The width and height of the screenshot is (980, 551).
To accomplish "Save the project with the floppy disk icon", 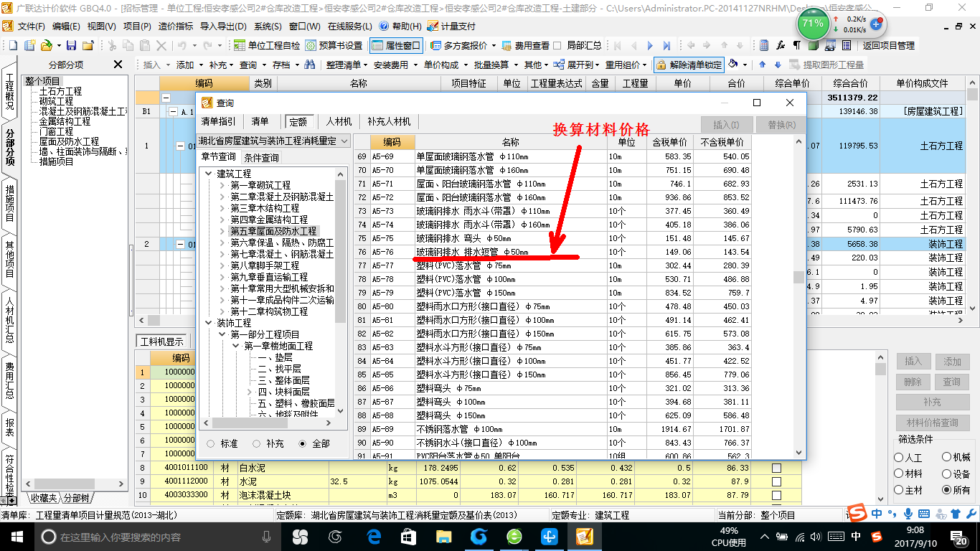I will click(x=72, y=45).
